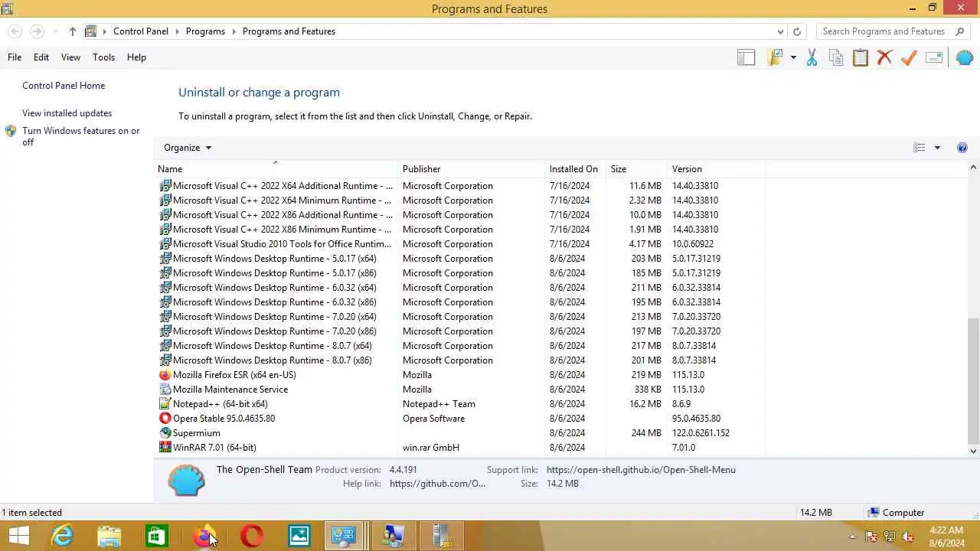The image size is (980, 551).
Task: Sort by the Version column header
Action: (716, 169)
